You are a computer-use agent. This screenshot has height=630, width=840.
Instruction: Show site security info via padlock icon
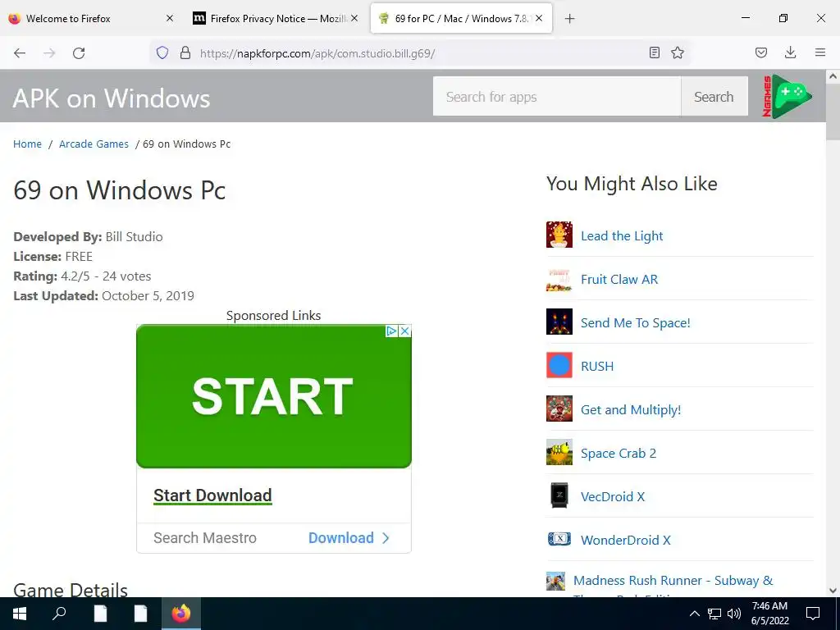click(x=185, y=52)
